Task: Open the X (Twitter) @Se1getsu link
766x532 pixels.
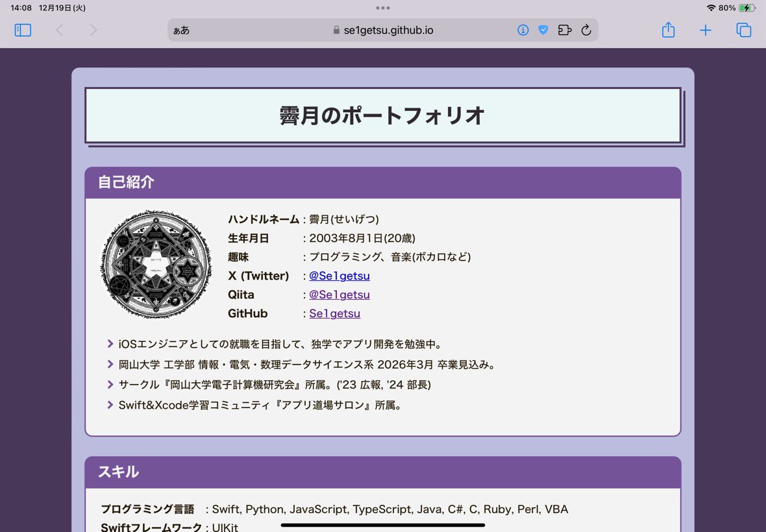Action: click(x=340, y=276)
